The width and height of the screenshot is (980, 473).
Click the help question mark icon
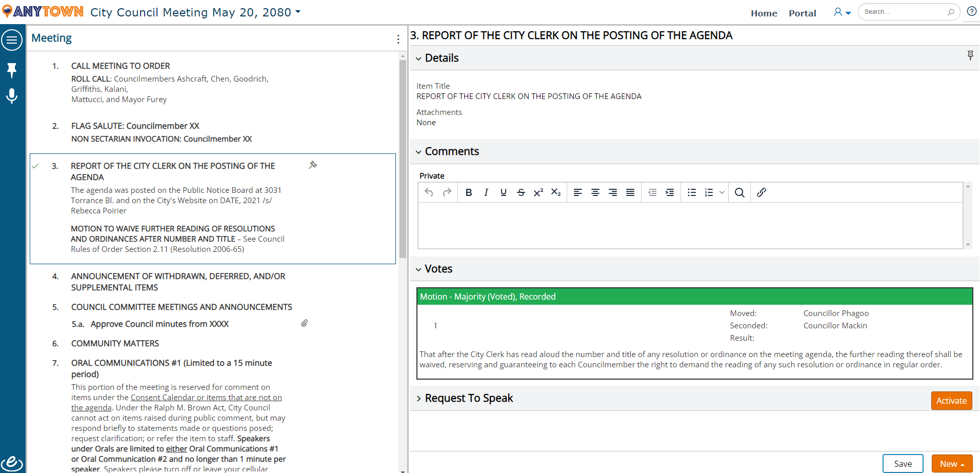[972, 11]
